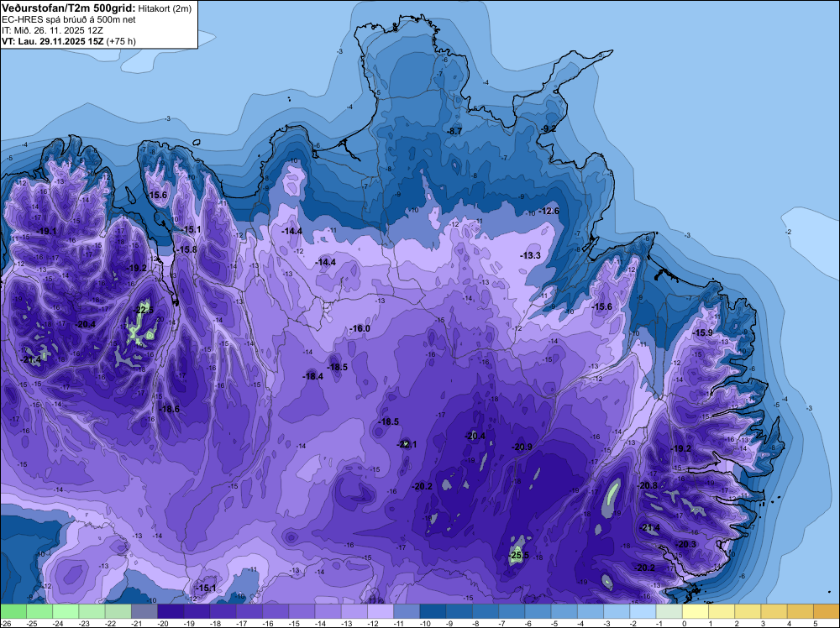Click the 'IT: Mið. 26. 11. 2025 12Z' line
The height and width of the screenshot is (628, 840).
pyautogui.click(x=51, y=30)
